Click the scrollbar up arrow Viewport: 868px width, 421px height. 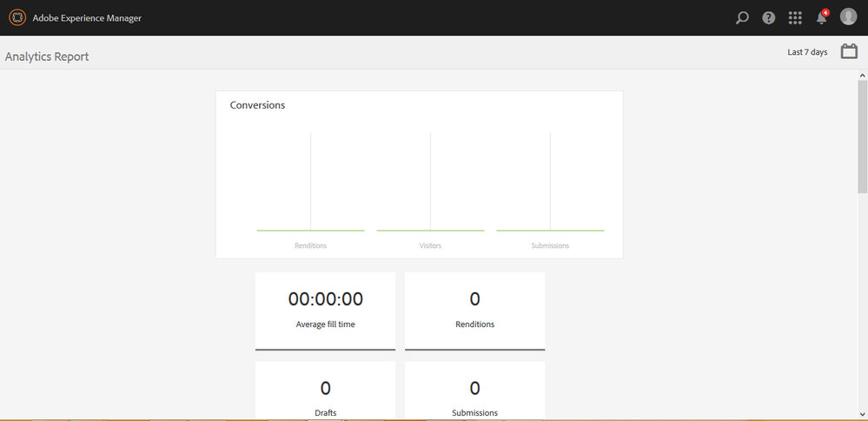(x=862, y=75)
